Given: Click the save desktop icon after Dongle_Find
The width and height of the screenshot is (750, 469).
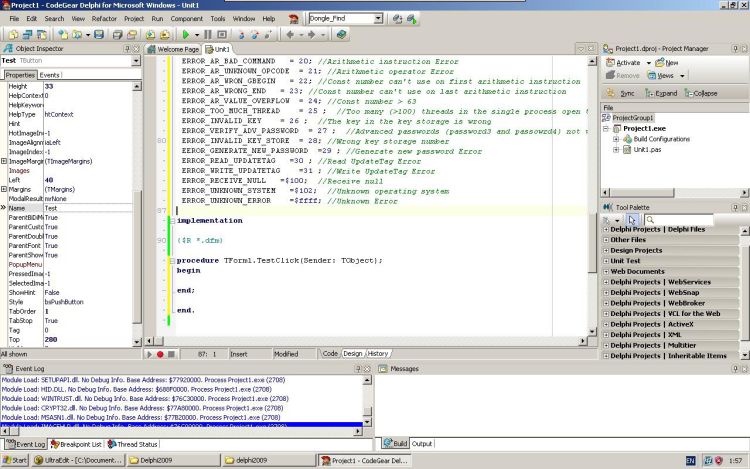Looking at the screenshot, I should point(397,19).
